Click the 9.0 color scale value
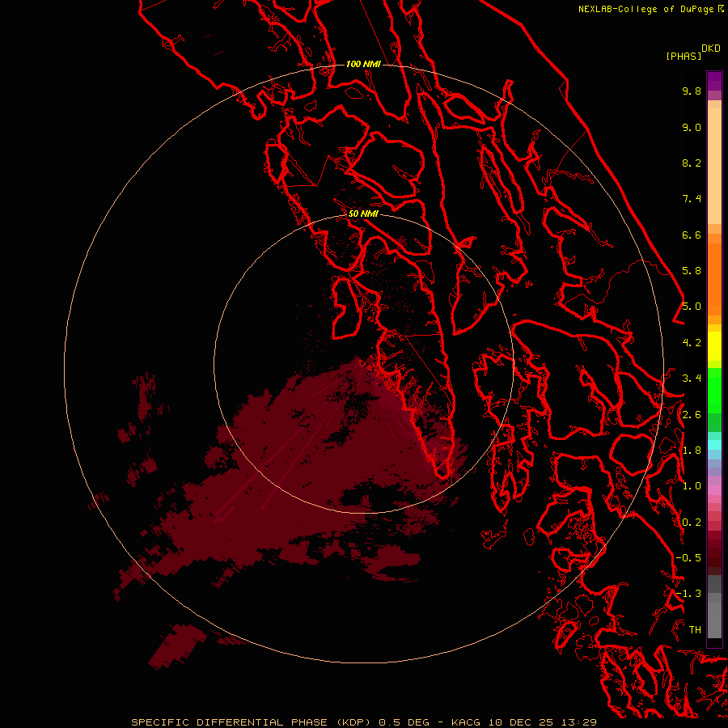Viewport: 728px width, 728px height. [692, 127]
